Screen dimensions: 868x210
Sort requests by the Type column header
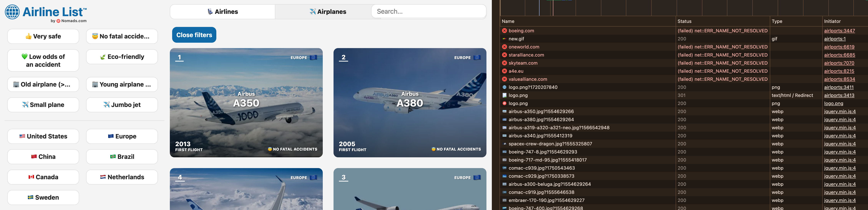(796, 21)
